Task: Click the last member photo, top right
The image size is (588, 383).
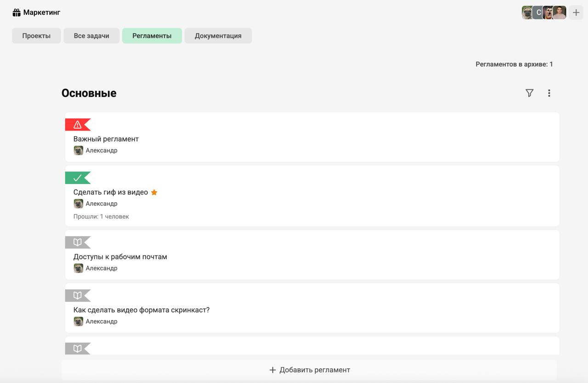Action: tap(560, 12)
